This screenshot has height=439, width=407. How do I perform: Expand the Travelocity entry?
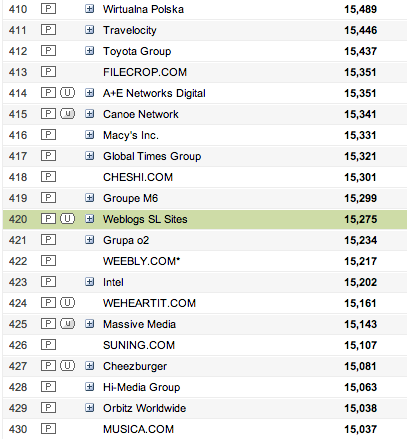pos(89,30)
